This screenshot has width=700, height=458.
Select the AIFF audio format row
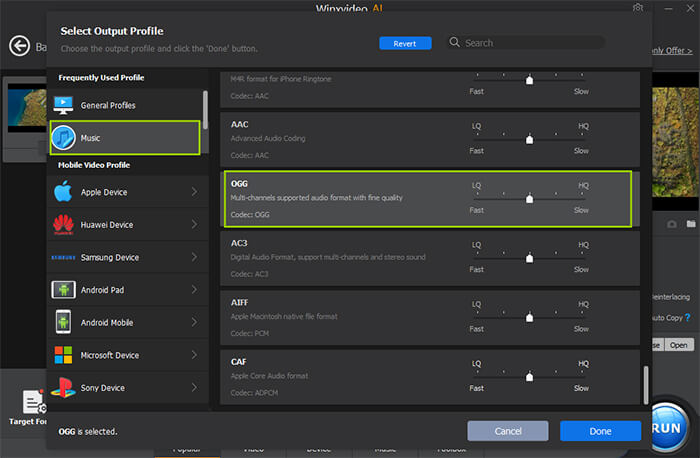430,317
